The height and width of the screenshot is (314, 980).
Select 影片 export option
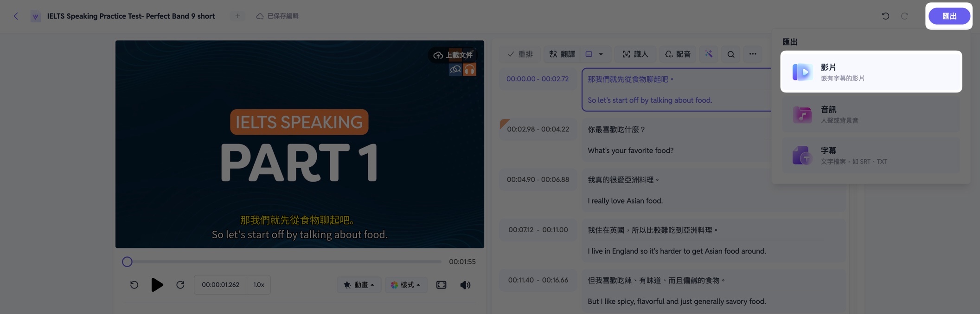[871, 72]
